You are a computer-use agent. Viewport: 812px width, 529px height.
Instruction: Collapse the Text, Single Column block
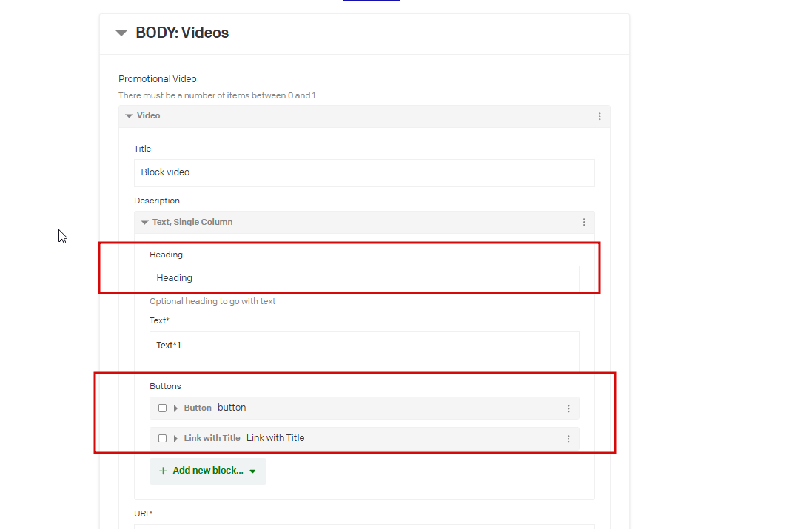144,223
